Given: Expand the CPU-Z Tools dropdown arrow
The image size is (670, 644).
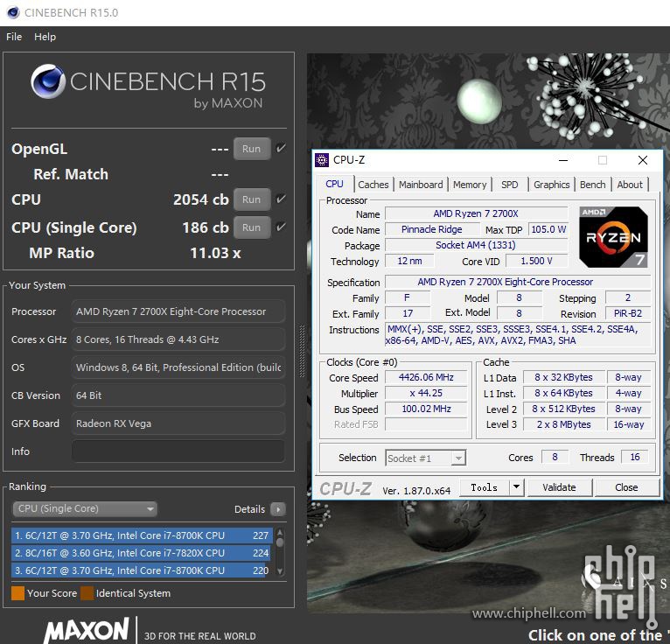Looking at the screenshot, I should (x=516, y=487).
